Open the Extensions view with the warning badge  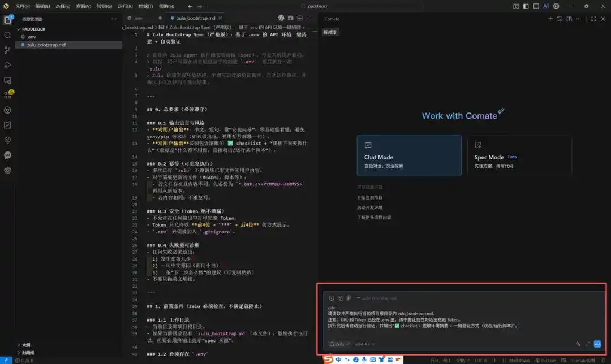[x=8, y=94]
